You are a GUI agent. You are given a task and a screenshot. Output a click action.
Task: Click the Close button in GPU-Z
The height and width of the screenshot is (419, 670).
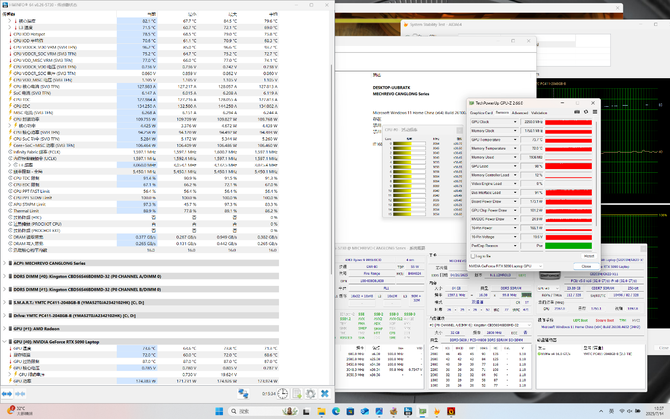tap(587, 266)
